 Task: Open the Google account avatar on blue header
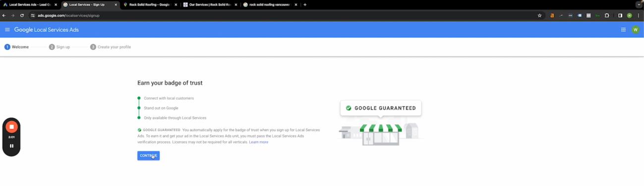(636, 30)
